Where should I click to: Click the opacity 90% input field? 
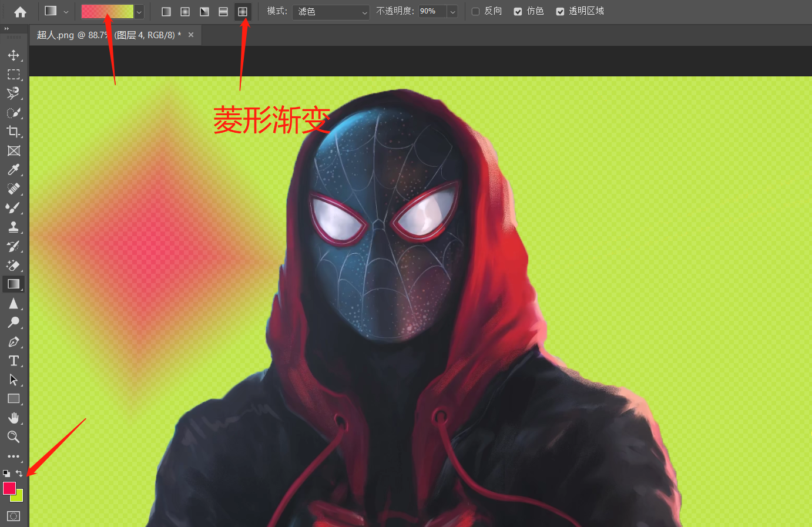click(432, 11)
